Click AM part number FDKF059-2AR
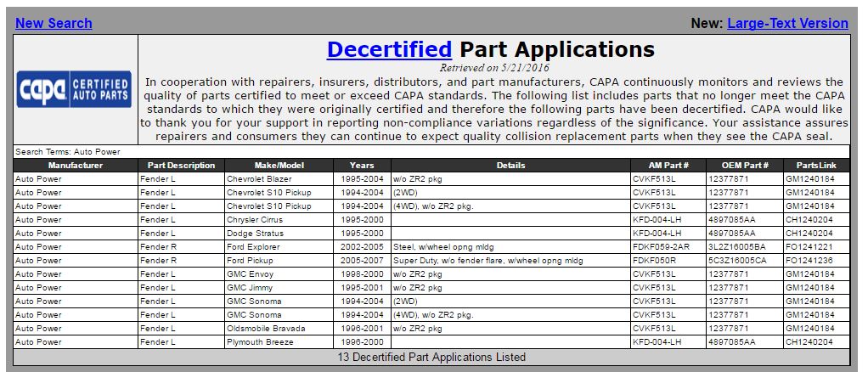Viewport: 868px width, 372px height. pyautogui.click(x=668, y=247)
